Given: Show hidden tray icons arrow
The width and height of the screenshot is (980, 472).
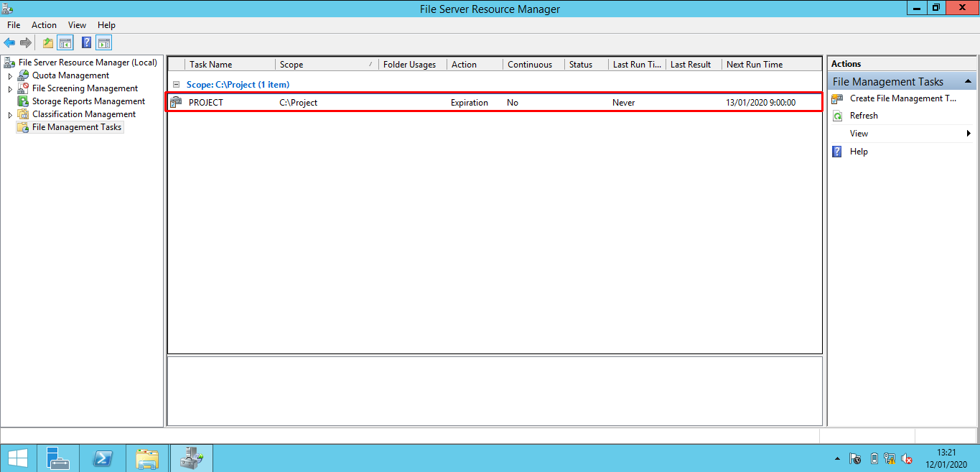Looking at the screenshot, I should pos(837,458).
